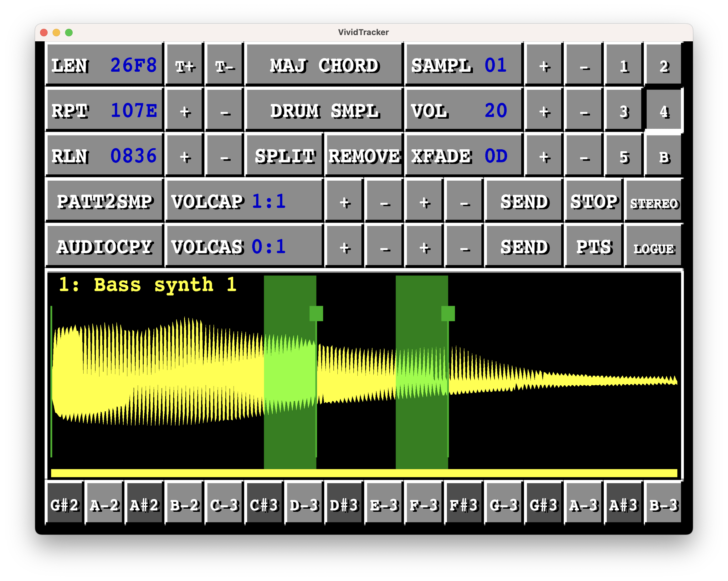Select sample slot 2
The height and width of the screenshot is (581, 728).
click(x=663, y=65)
